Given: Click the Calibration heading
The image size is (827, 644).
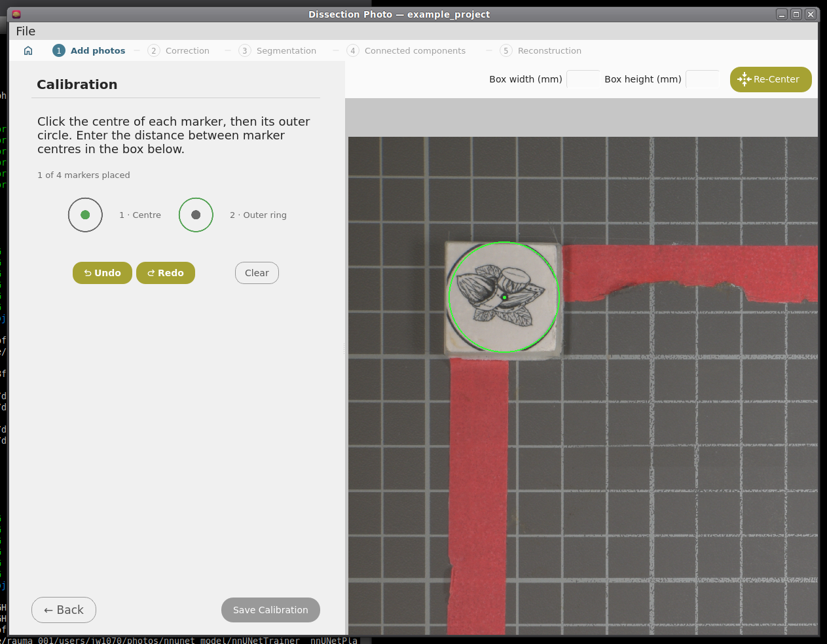Looking at the screenshot, I should click(x=77, y=84).
